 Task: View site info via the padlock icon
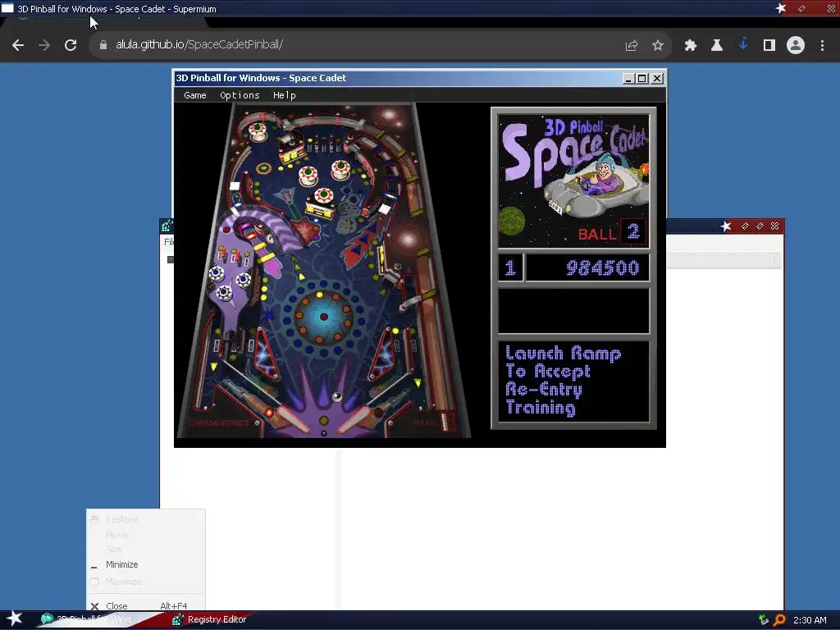(x=103, y=45)
